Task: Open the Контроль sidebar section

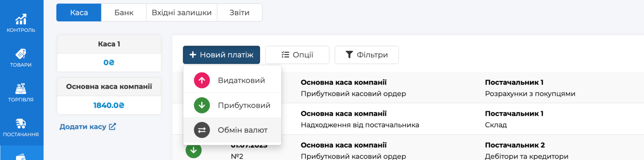Action: pos(21,23)
